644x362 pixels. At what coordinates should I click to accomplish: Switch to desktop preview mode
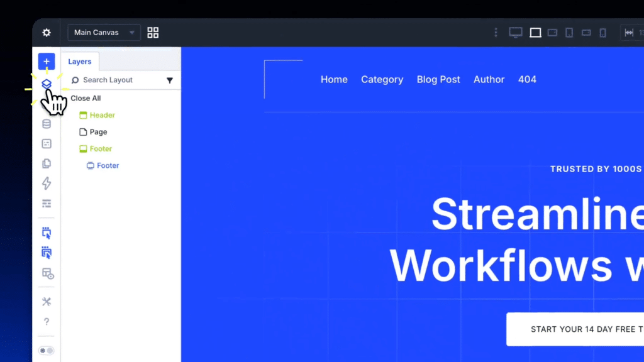[x=515, y=32]
